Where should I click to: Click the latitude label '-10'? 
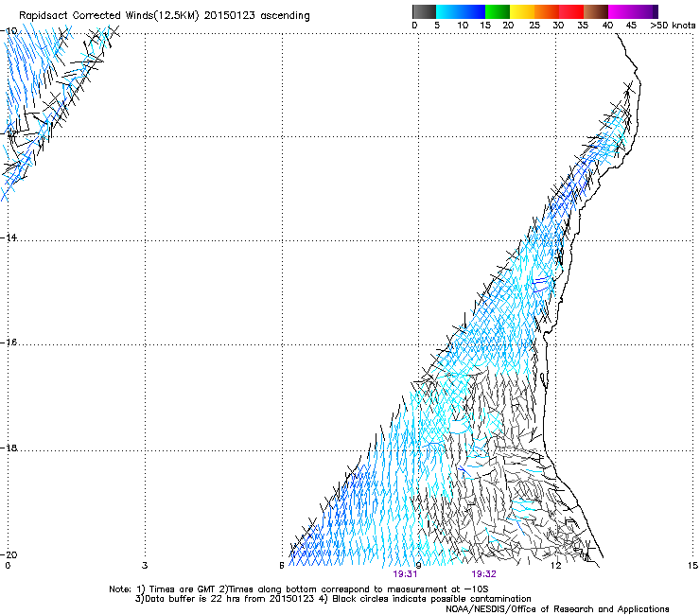pos(9,31)
